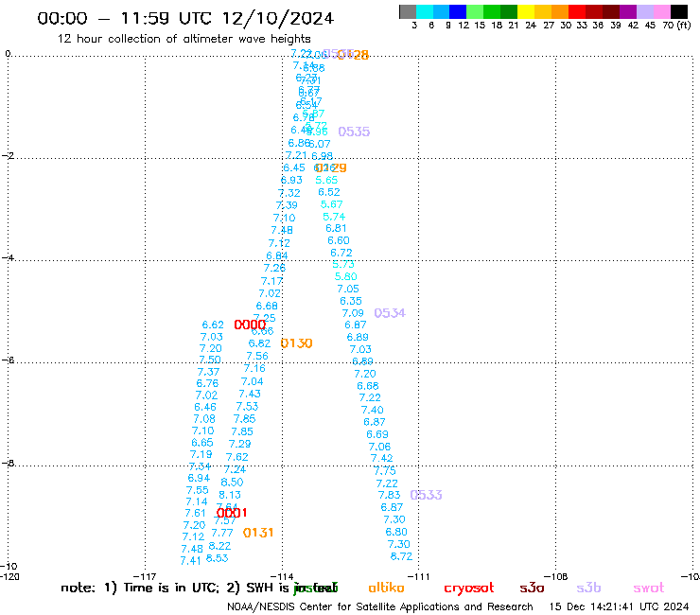This screenshot has height=615, width=700.
Task: Click the yellow swatch in the wave height scale
Action: click(526, 11)
